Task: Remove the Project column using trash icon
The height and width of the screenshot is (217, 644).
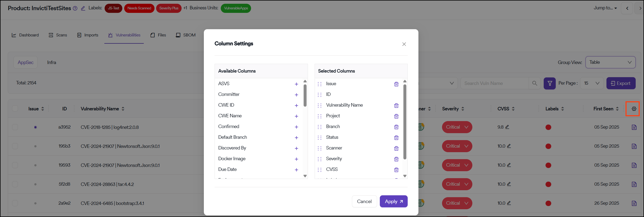Action: (396, 116)
